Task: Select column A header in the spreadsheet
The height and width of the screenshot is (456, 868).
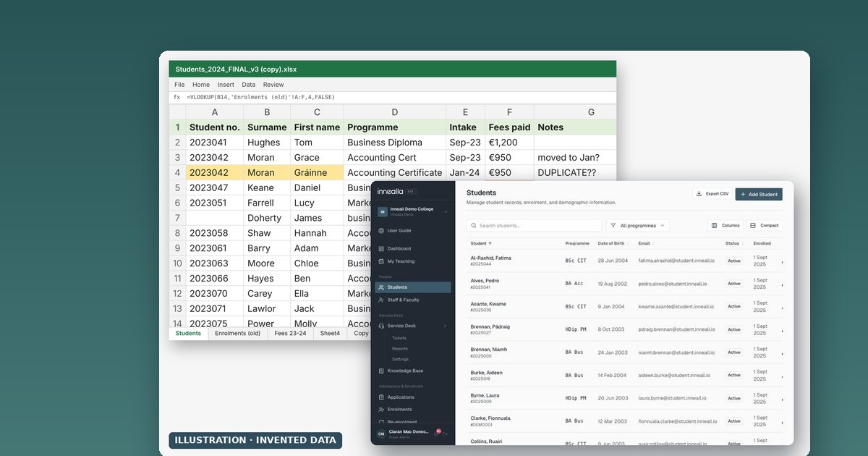Action: point(215,112)
